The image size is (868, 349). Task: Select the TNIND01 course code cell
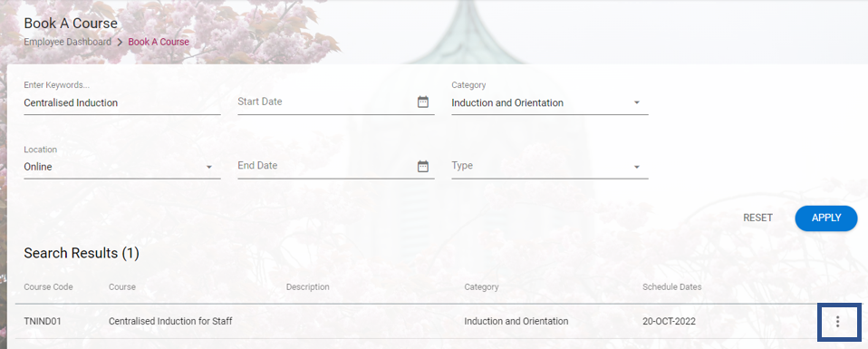42,321
